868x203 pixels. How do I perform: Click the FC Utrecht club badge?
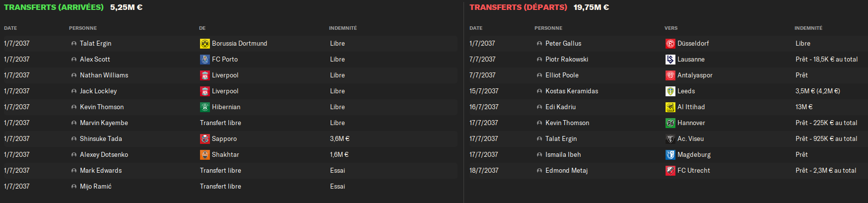[x=670, y=171]
